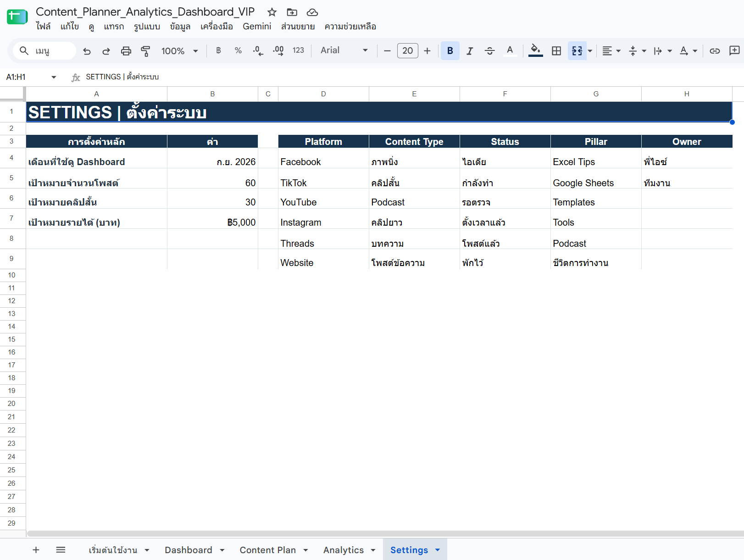Click move to folder icon
Image resolution: width=744 pixels, height=560 pixels.
point(292,12)
